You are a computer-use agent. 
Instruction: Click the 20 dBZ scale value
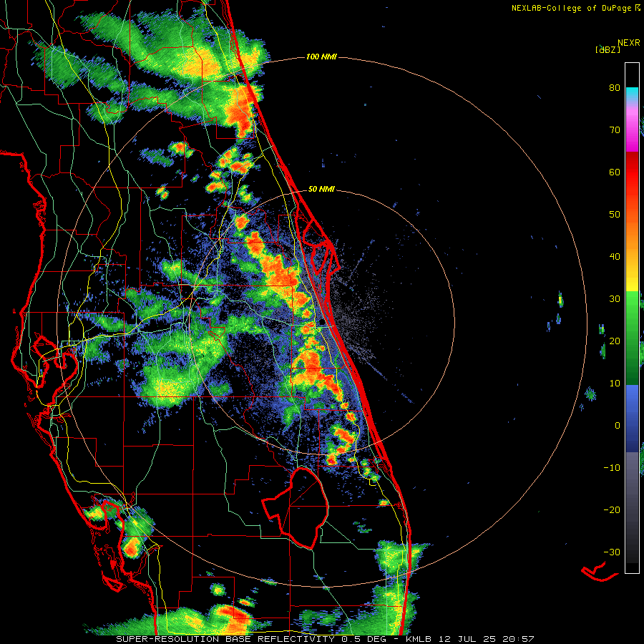pyautogui.click(x=615, y=341)
